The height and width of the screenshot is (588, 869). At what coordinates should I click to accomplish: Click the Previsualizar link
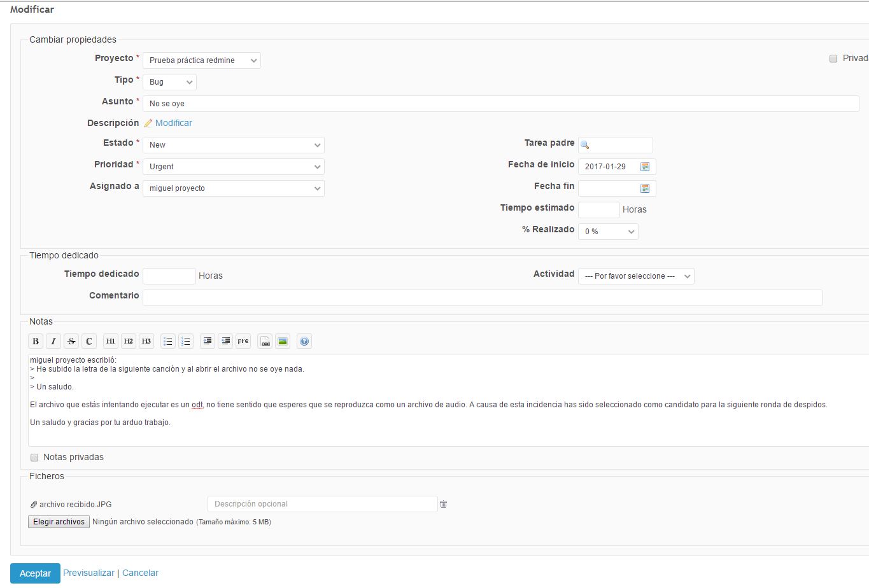point(88,573)
